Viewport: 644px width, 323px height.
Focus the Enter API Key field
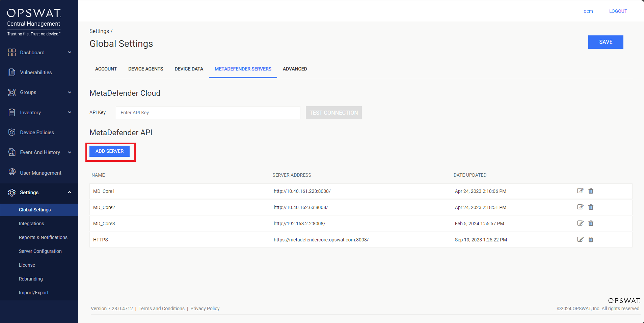208,113
